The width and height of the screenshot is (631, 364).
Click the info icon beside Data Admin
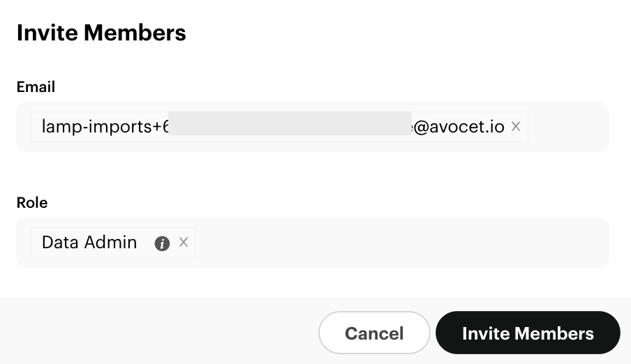click(x=162, y=243)
